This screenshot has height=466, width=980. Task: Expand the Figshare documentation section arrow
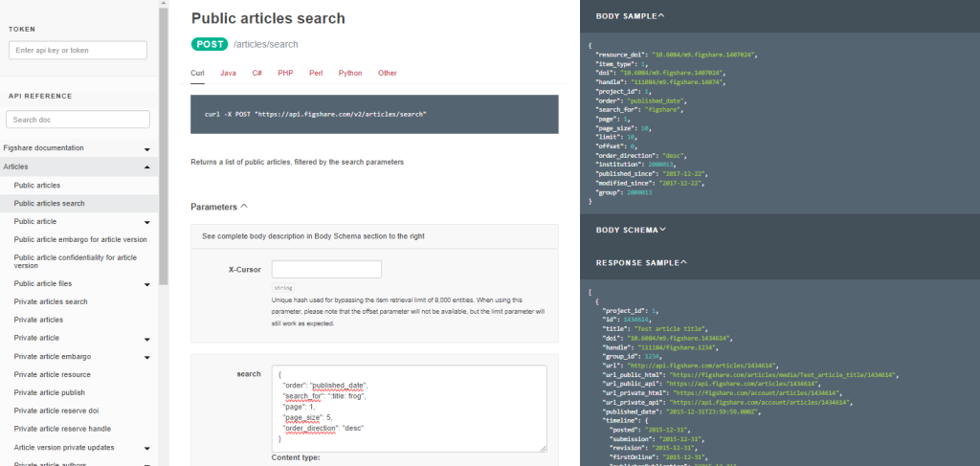(x=146, y=149)
